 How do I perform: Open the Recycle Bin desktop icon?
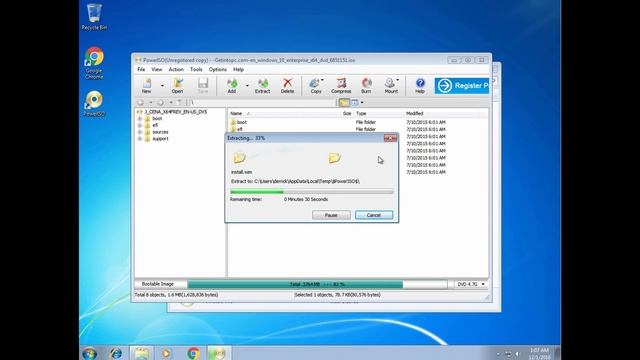click(94, 17)
